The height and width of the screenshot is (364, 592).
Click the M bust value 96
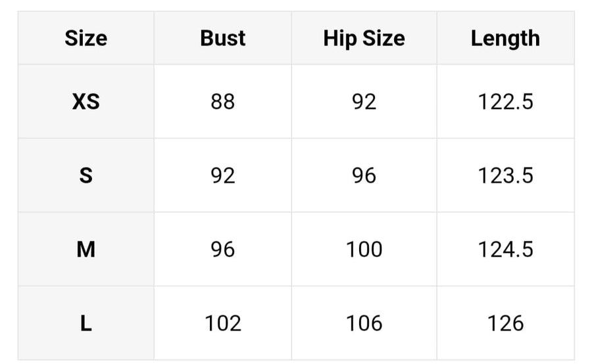tap(223, 249)
